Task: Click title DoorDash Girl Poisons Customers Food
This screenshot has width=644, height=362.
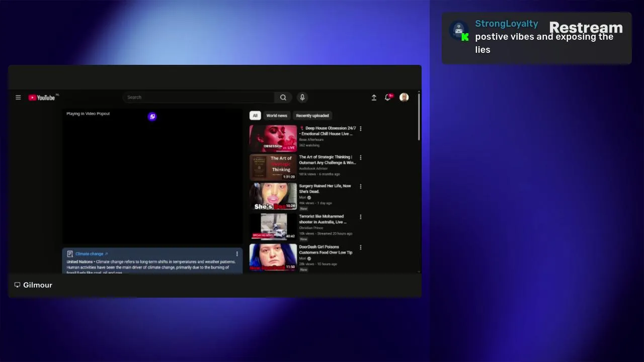Action: click(326, 250)
